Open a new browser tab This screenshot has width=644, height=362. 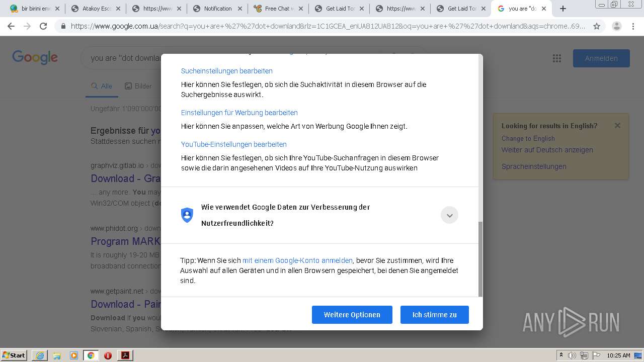[x=563, y=9]
